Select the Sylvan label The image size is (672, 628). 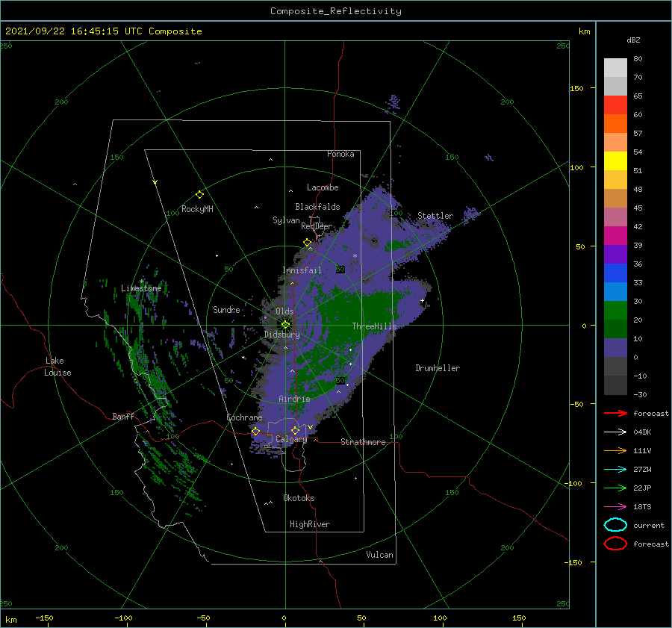(286, 220)
